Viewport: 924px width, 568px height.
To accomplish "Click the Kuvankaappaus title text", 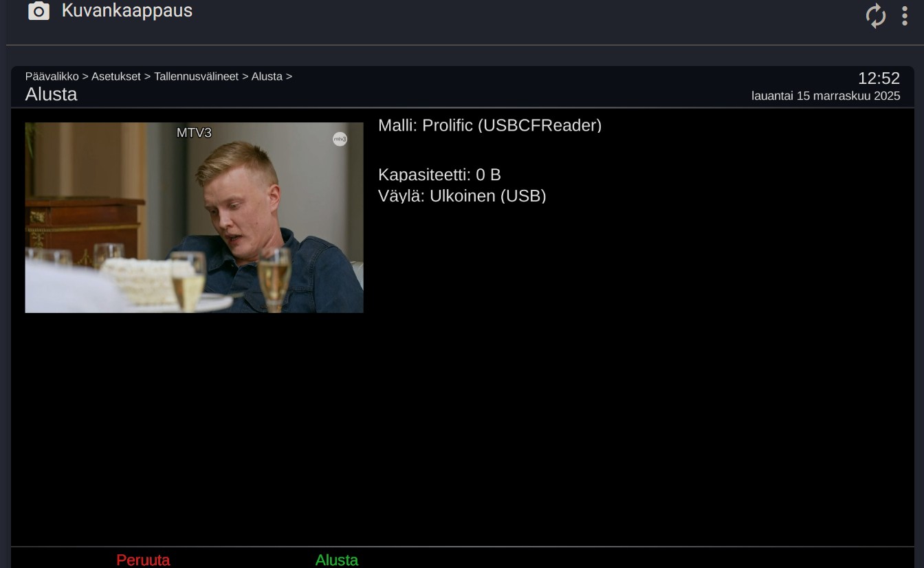I will tap(127, 10).
